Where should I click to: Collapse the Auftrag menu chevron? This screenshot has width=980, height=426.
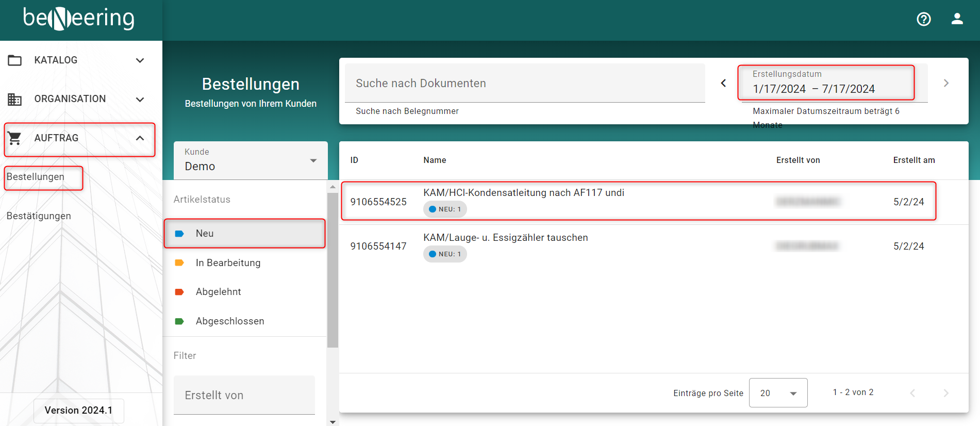140,138
